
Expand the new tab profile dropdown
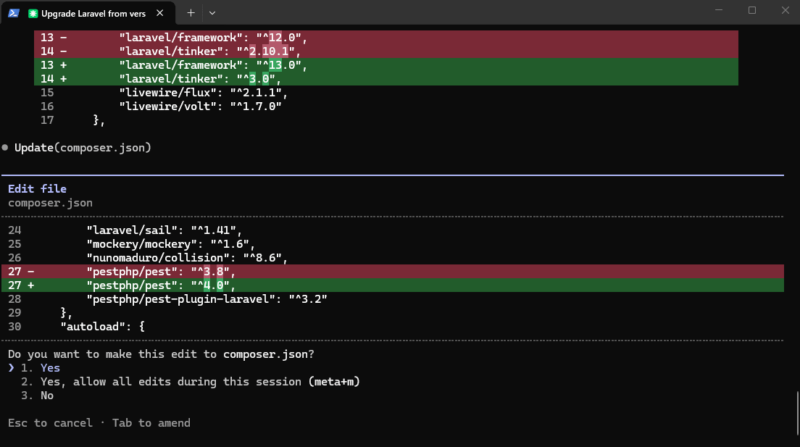[x=212, y=13]
